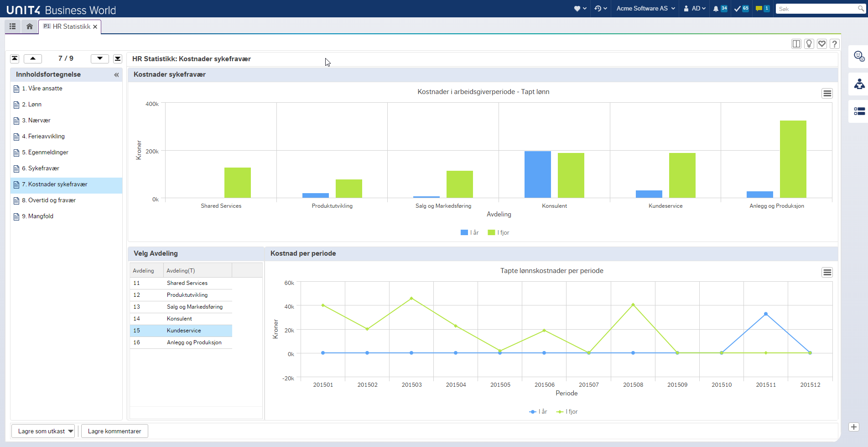Open Acme Software AS company dropdown
Screen dimensions: 868x447
(x=646, y=8)
